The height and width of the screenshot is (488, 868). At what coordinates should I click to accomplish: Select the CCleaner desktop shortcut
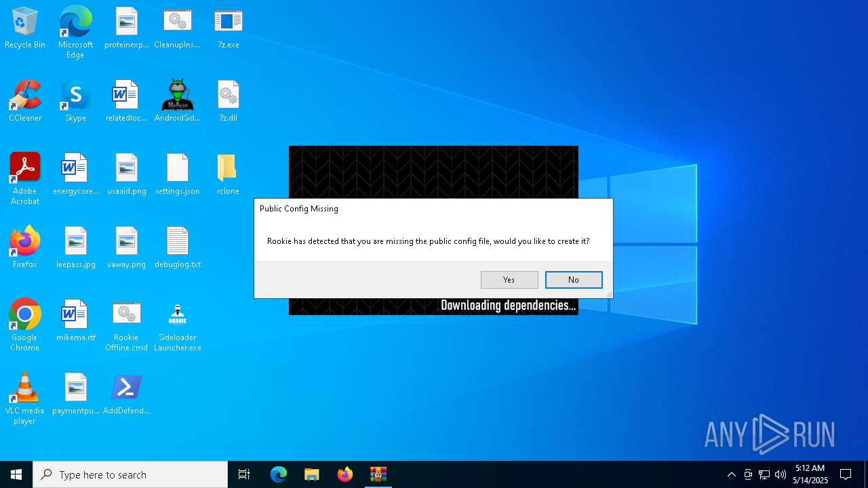25,102
